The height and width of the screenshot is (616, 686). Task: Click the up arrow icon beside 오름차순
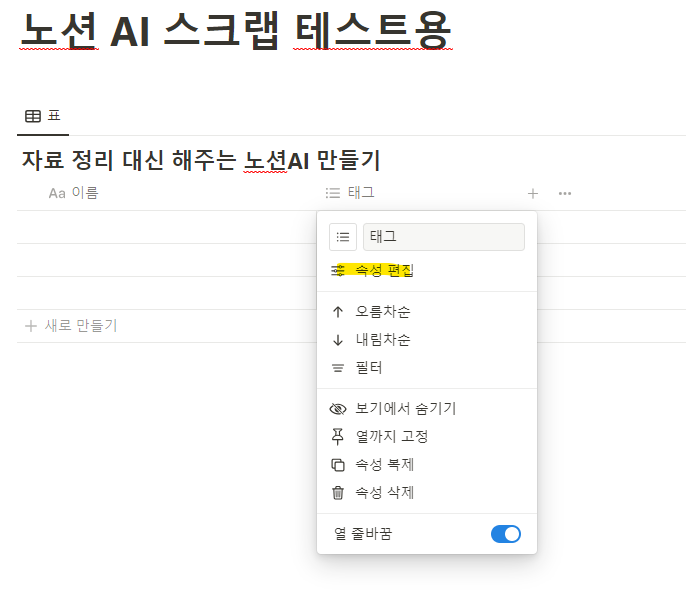(x=338, y=312)
